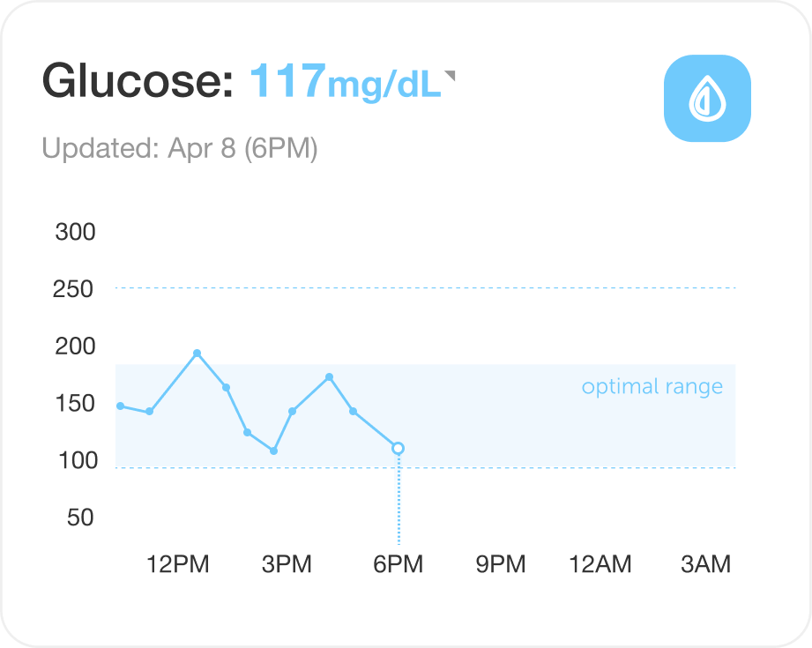
Task: Select the second peak data point after 3PM
Action: click(x=329, y=377)
